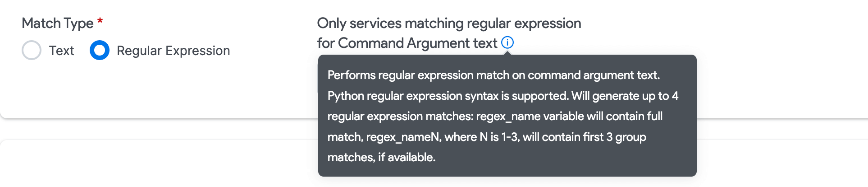Select the Regular Expression radio button
Screen dimensions: 868x187
[x=100, y=50]
